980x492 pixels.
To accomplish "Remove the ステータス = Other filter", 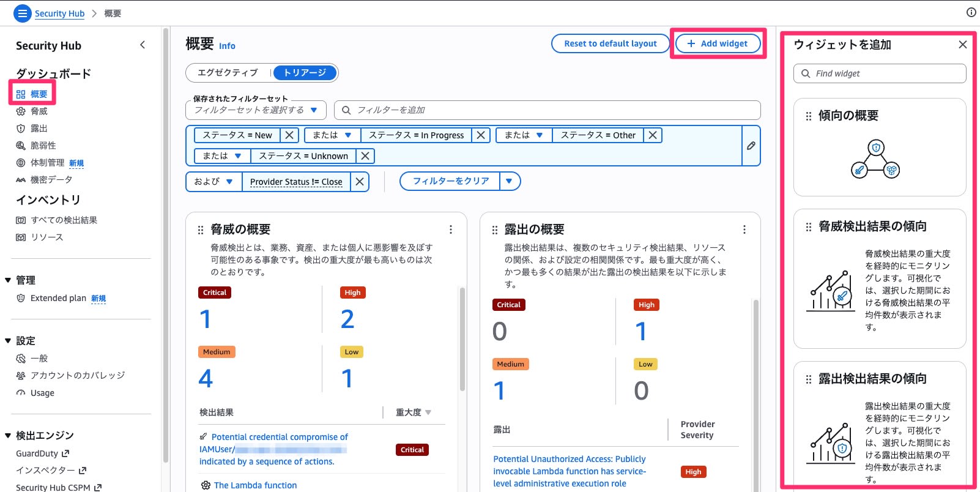I will click(653, 135).
